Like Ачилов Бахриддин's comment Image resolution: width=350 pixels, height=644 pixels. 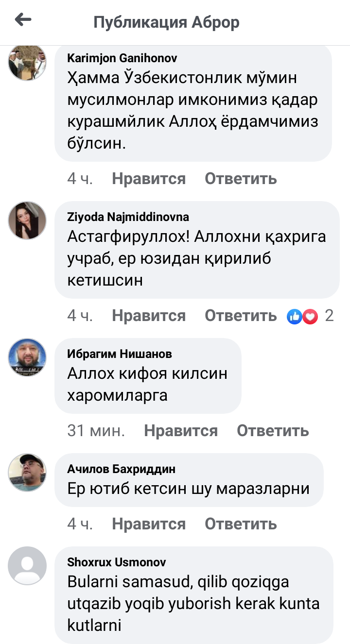(x=149, y=524)
